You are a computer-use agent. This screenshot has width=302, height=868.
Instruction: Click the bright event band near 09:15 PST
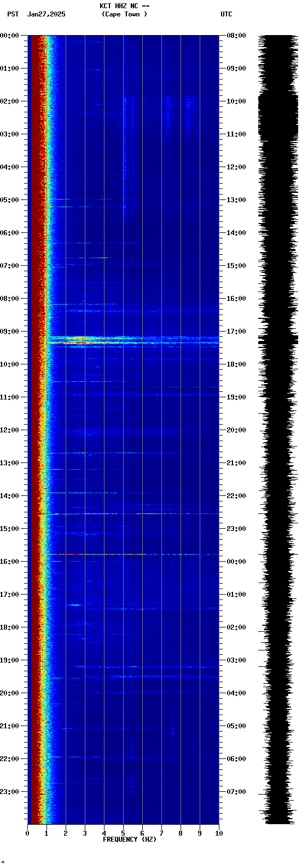tap(133, 341)
